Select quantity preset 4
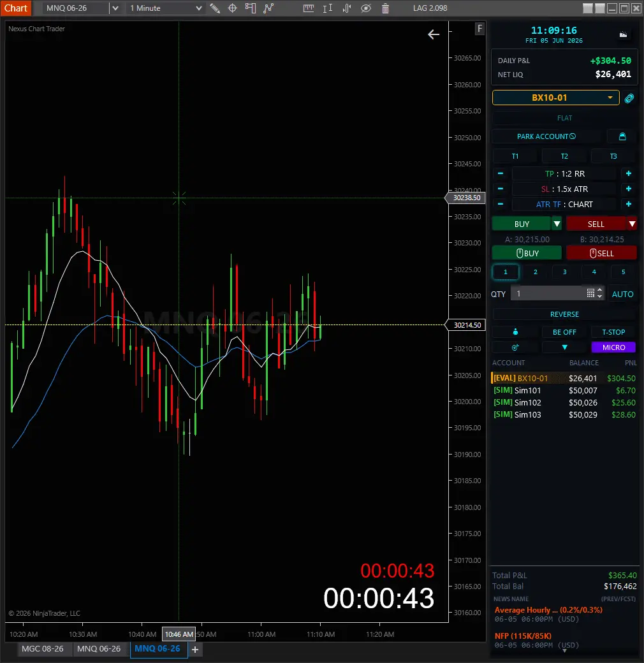 coord(594,272)
